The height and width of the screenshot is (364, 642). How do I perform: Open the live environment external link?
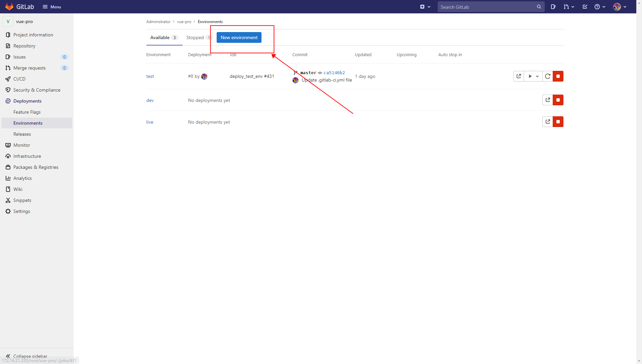click(547, 122)
